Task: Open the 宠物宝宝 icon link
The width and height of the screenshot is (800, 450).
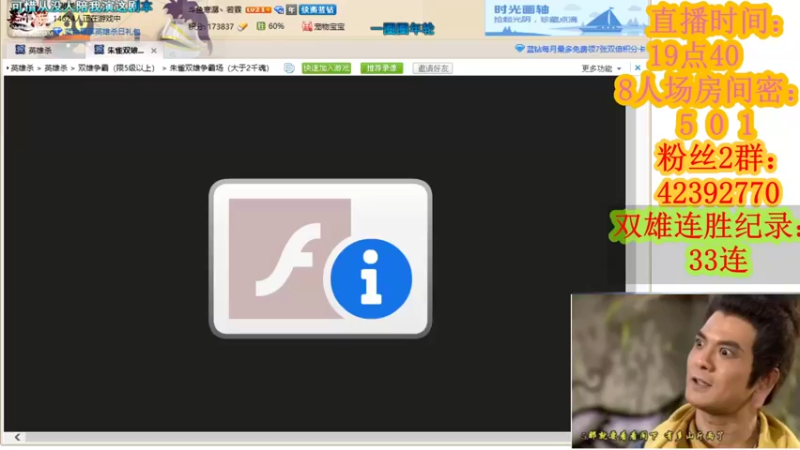Action: click(x=323, y=26)
